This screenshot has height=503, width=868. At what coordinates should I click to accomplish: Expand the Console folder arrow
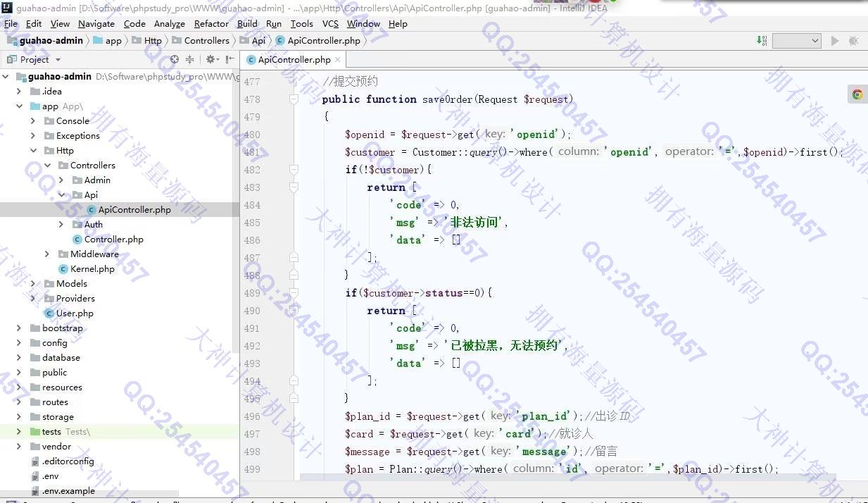[x=33, y=120]
